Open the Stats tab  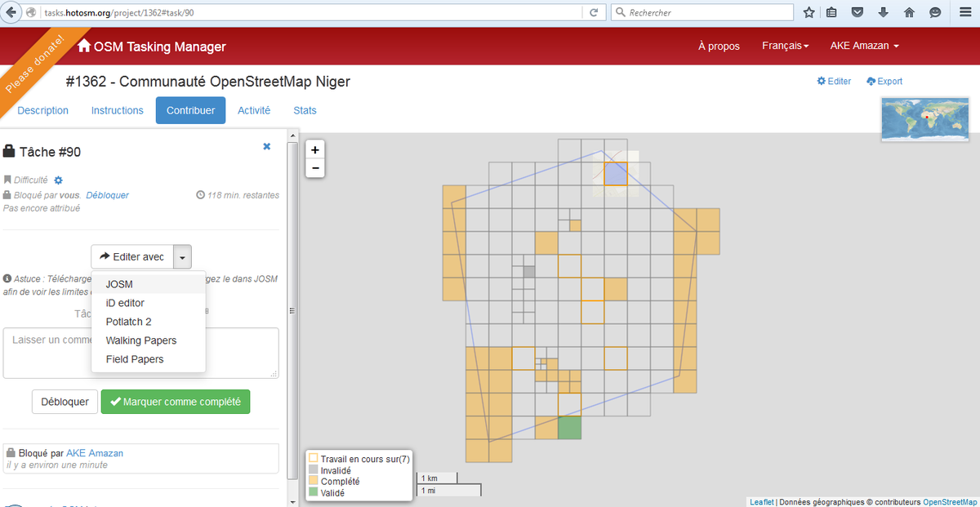[x=305, y=110]
